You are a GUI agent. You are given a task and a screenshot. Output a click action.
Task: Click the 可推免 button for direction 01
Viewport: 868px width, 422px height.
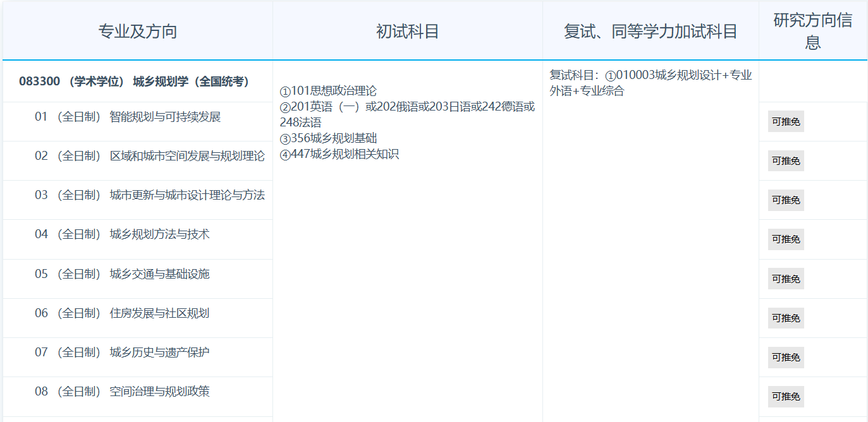[785, 121]
